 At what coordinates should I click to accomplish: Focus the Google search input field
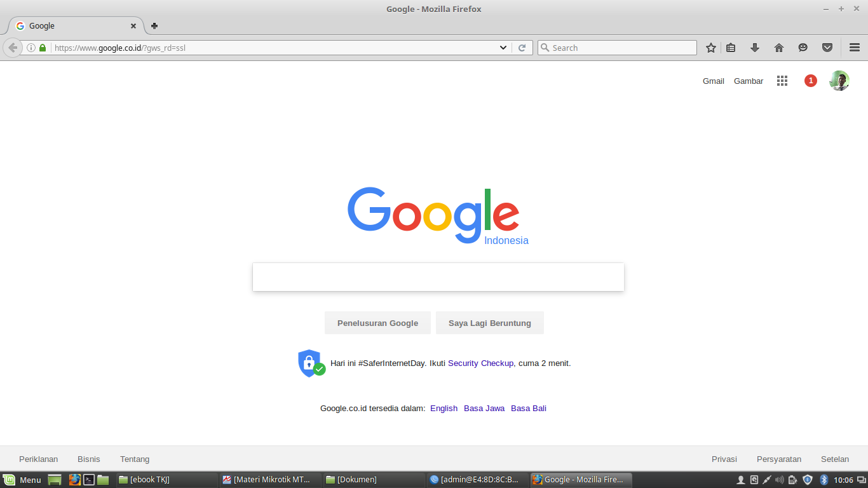coord(438,277)
